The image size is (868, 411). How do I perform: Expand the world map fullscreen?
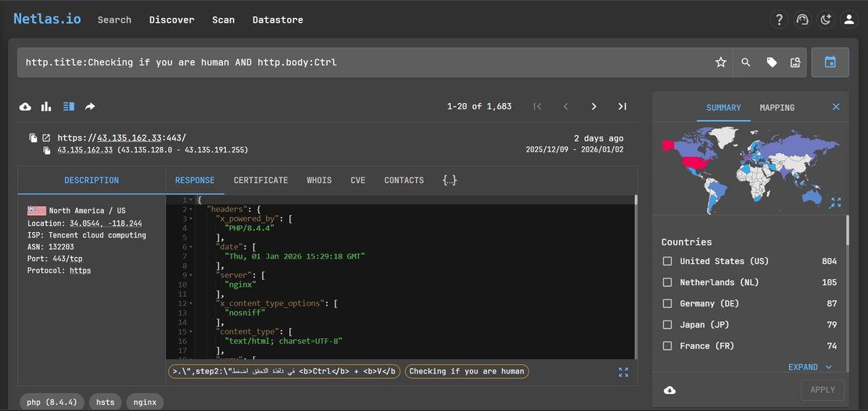tap(835, 202)
